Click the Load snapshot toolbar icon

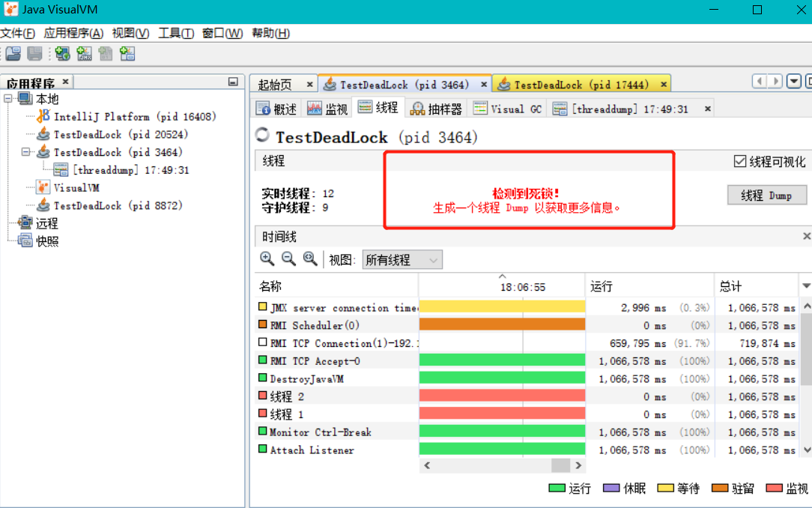pyautogui.click(x=13, y=53)
